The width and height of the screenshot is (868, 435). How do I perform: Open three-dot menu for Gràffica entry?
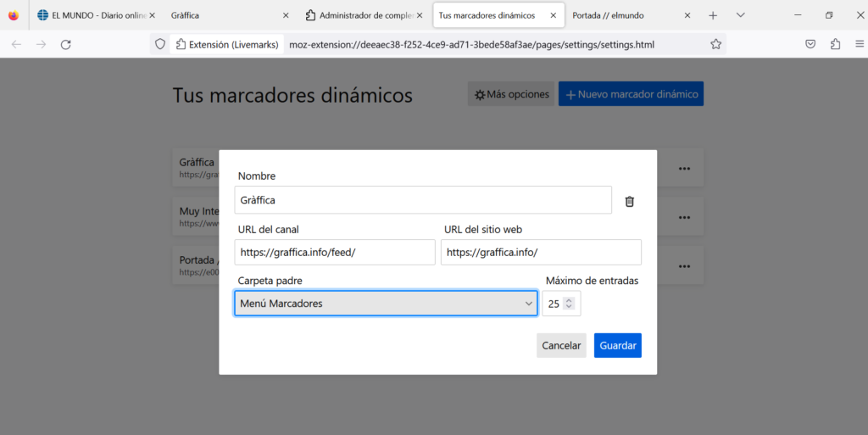pos(684,168)
